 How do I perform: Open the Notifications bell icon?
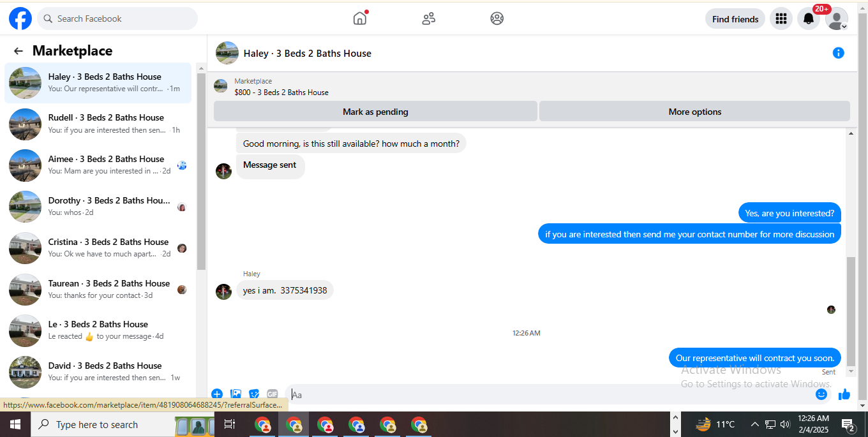click(809, 19)
